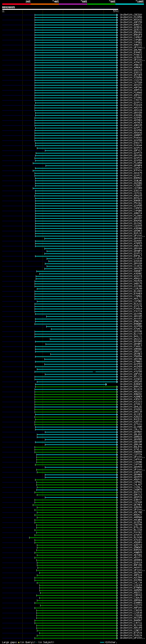146x644 pixels.
Task: Click the green ~80% identity legend segment
Action: (x=101, y=4)
